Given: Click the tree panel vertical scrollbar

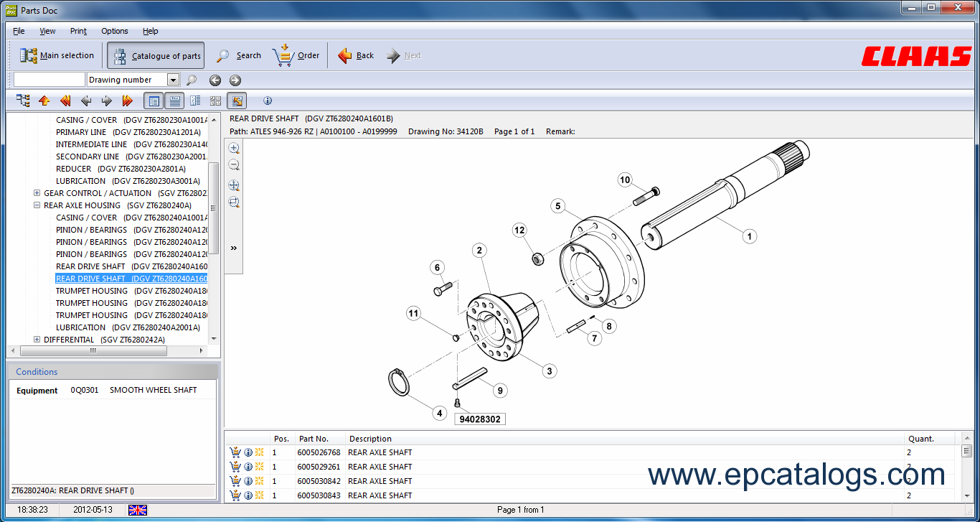Looking at the screenshot, I should coord(214,208).
